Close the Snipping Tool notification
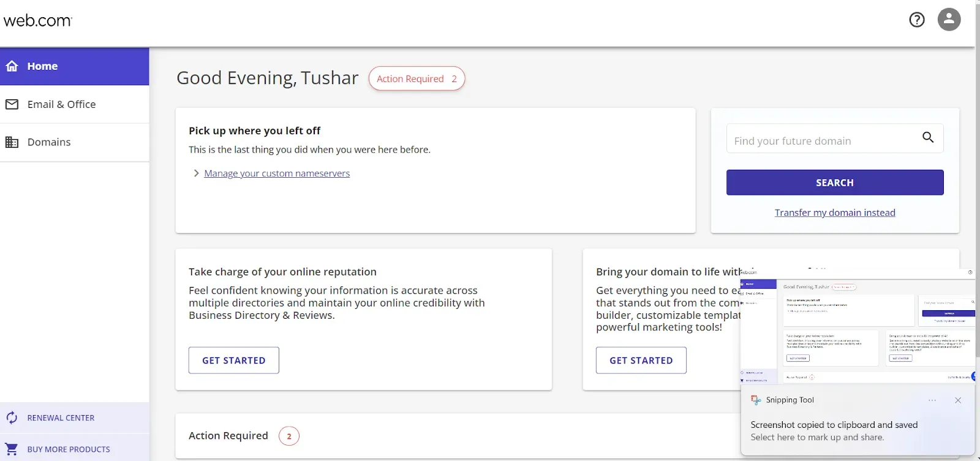 958,400
